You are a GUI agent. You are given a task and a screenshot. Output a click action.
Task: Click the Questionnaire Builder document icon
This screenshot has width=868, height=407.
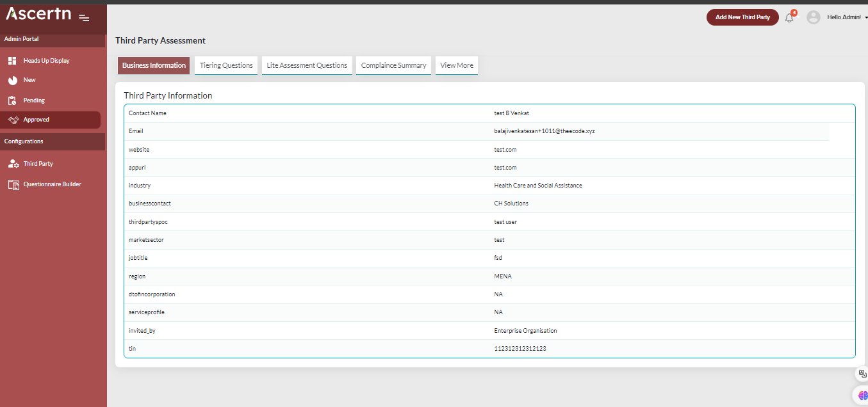coord(13,184)
